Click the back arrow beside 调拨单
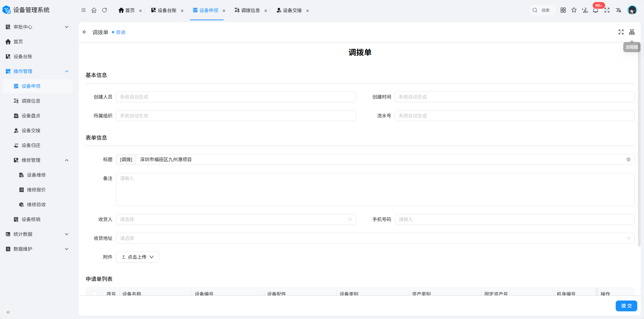Screen dimensions: 644x319 (x=85, y=32)
